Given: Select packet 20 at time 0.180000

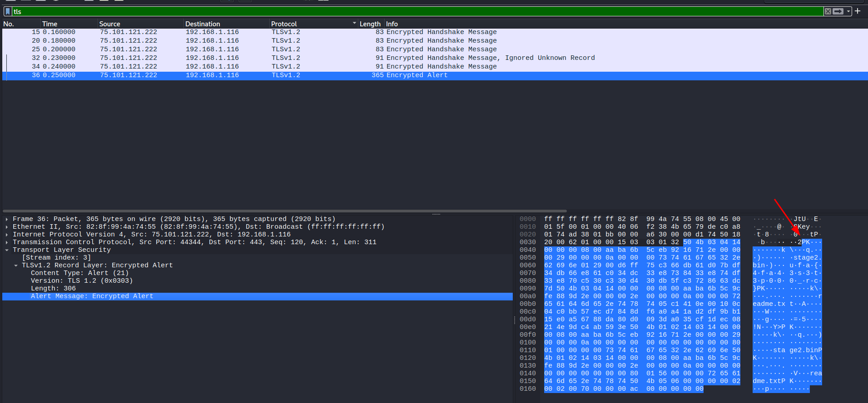Looking at the screenshot, I should point(435,41).
